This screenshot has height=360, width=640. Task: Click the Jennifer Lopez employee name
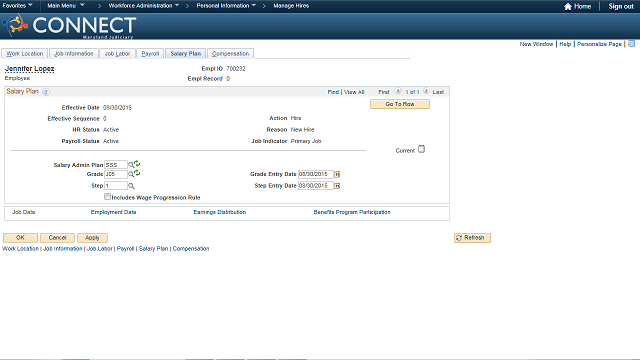[x=29, y=69]
